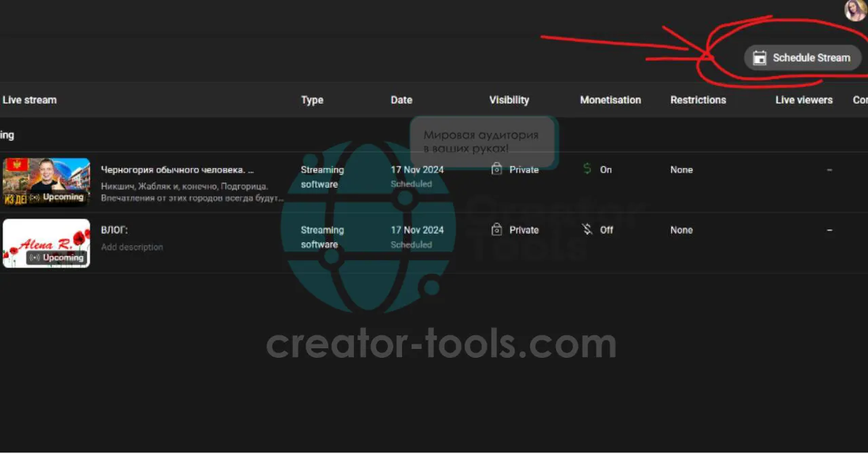Click Upcoming badge on Черногория thumbnail
This screenshot has height=454, width=868.
pos(57,197)
